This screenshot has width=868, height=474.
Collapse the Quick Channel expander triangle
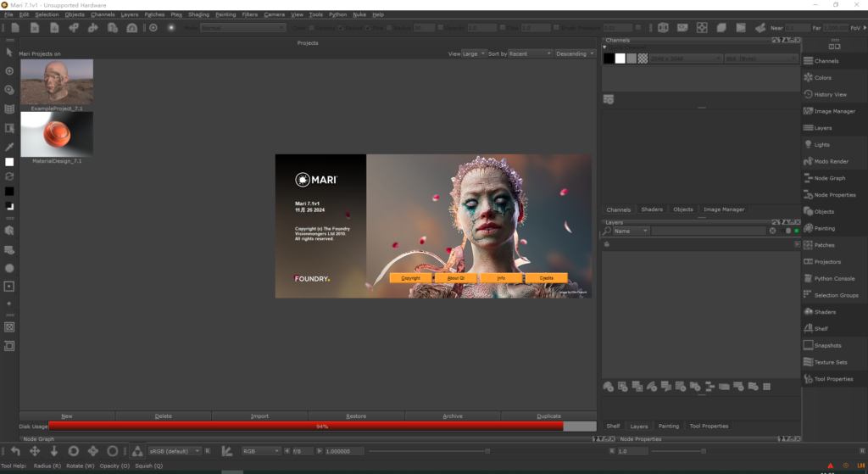[604, 47]
